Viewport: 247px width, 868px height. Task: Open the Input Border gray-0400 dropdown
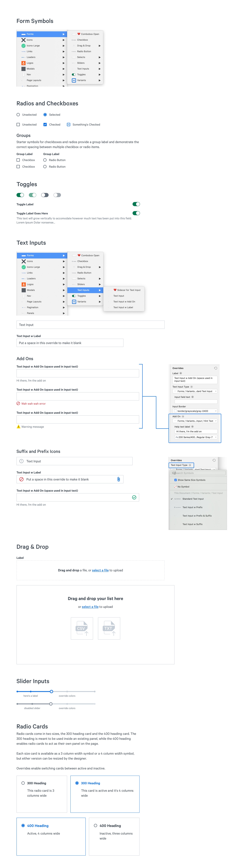pyautogui.click(x=195, y=411)
